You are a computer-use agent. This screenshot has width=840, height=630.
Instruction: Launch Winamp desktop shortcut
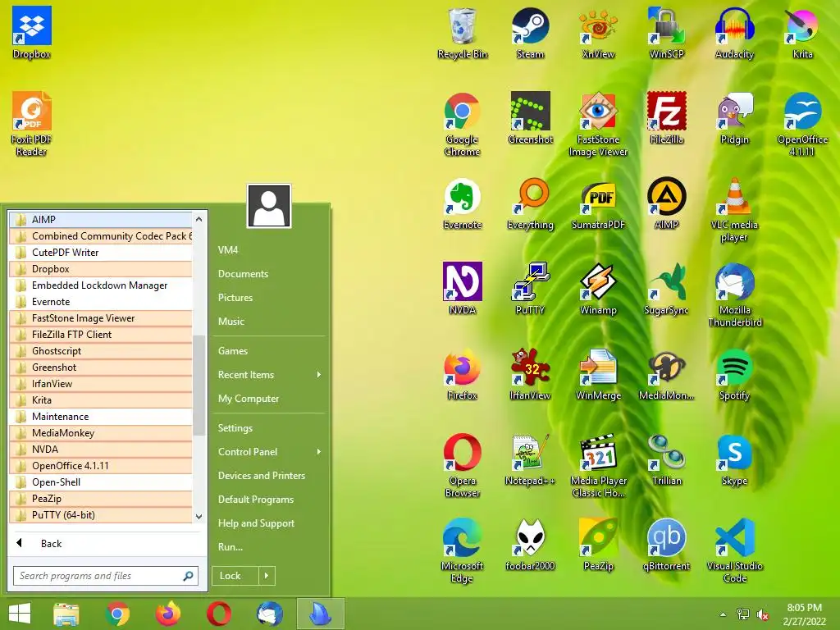[598, 289]
